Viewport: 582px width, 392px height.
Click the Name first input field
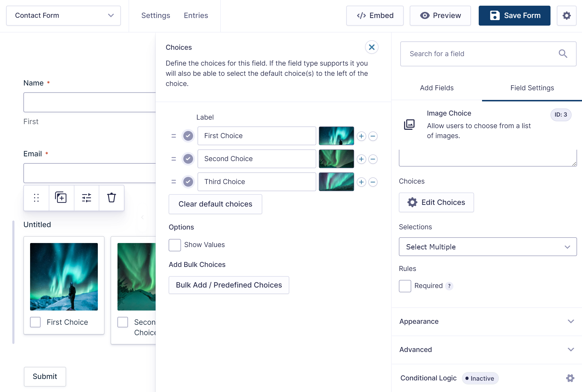pos(90,102)
